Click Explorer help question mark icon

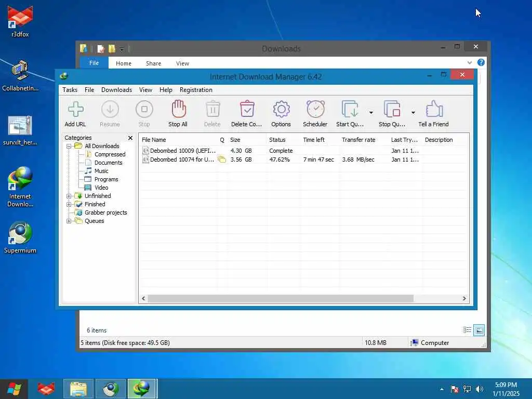point(481,62)
